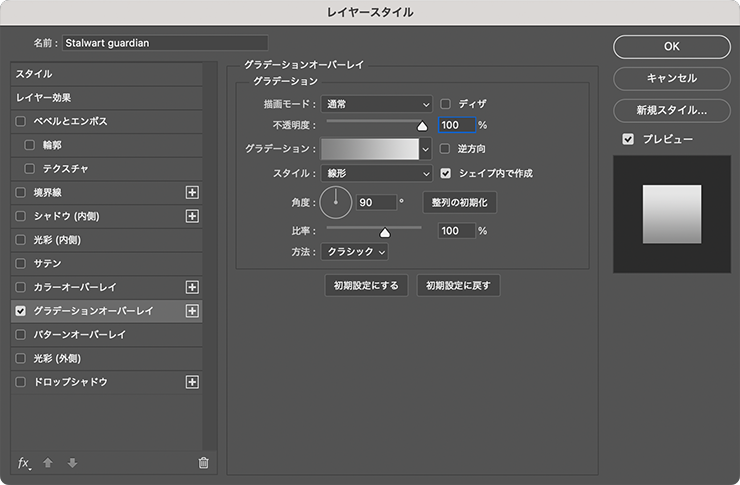740x485 pixels.
Task: Uncheck the プレビュー checkbox
Action: click(628, 139)
